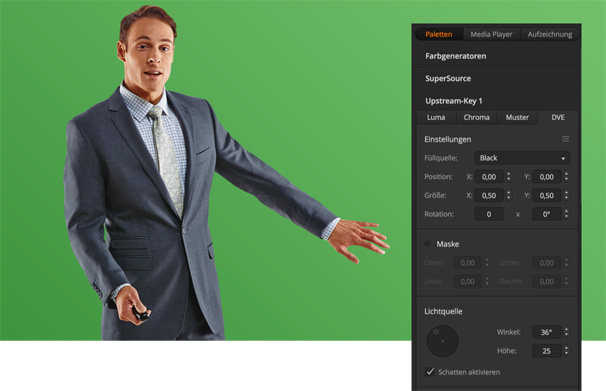Switch to the Media Player tab
Screen dimensions: 606x391
click(x=491, y=34)
